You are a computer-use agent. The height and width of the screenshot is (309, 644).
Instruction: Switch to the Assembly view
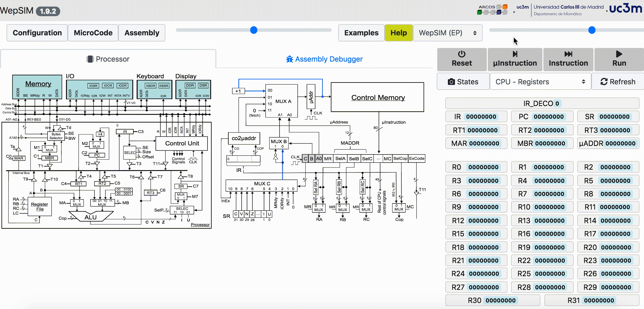[142, 33]
